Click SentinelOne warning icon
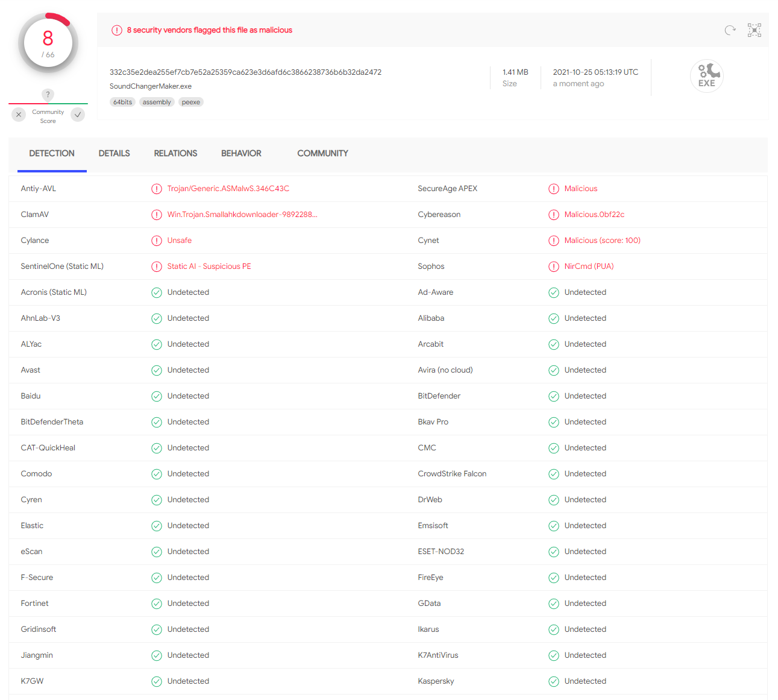The height and width of the screenshot is (700, 778). click(157, 266)
